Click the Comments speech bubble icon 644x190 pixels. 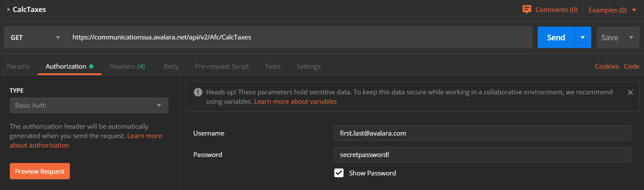pyautogui.click(x=527, y=9)
